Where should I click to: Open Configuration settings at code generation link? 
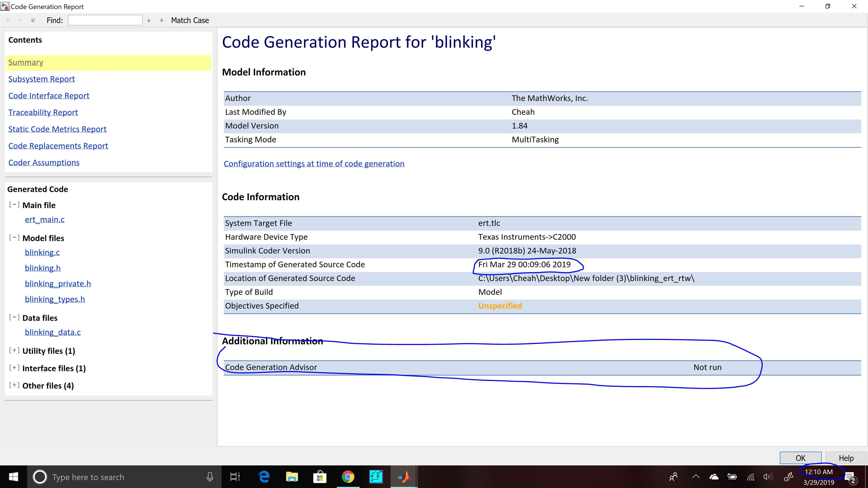314,164
